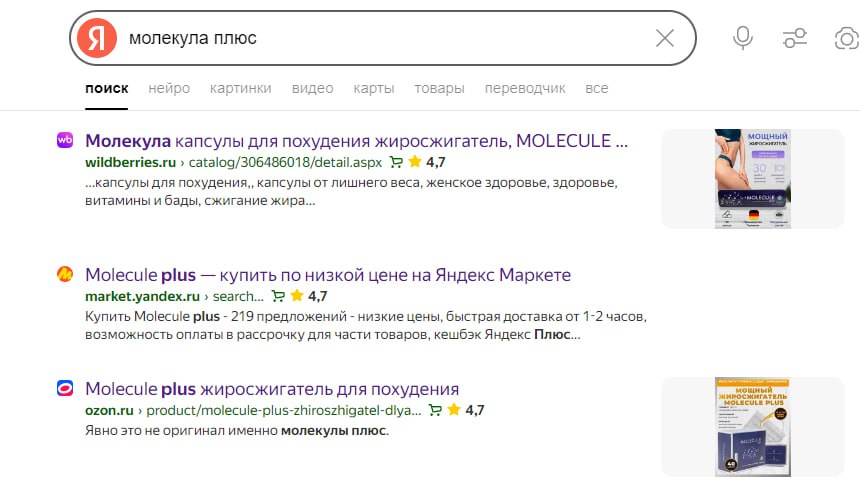Open product/molecule-plus-zhiroszhigatel path link
This screenshot has width=860, height=504.
[284, 410]
